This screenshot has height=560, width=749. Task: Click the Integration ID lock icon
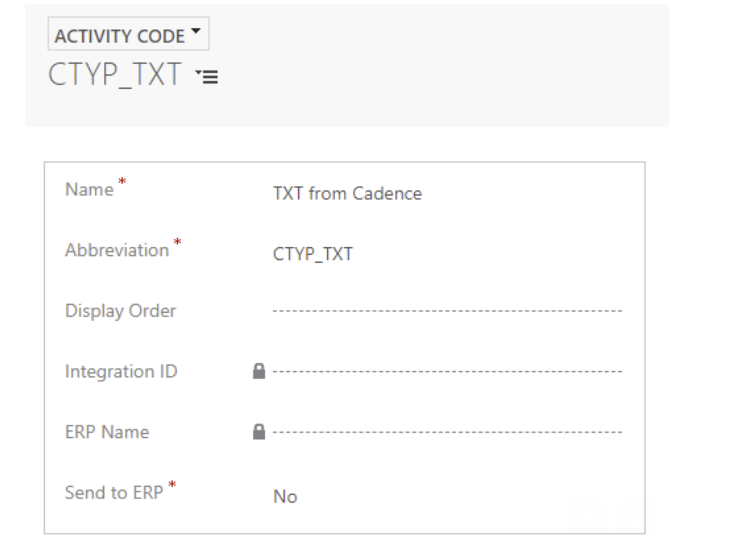(259, 371)
